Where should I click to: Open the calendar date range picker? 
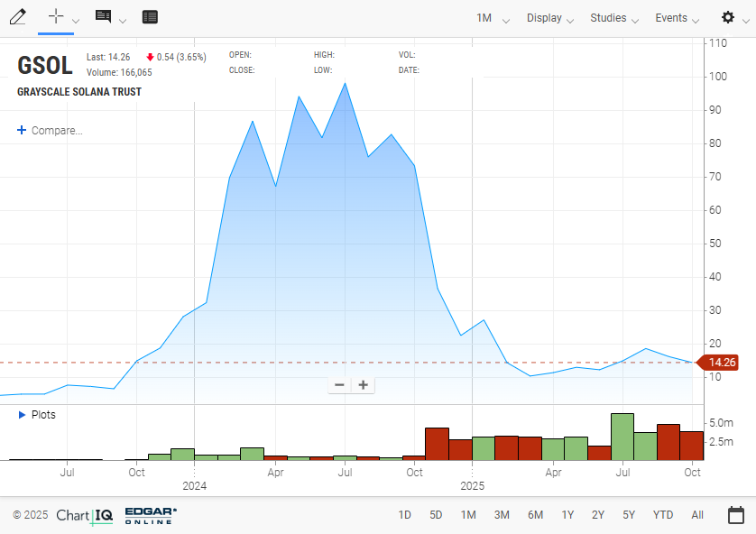click(736, 515)
